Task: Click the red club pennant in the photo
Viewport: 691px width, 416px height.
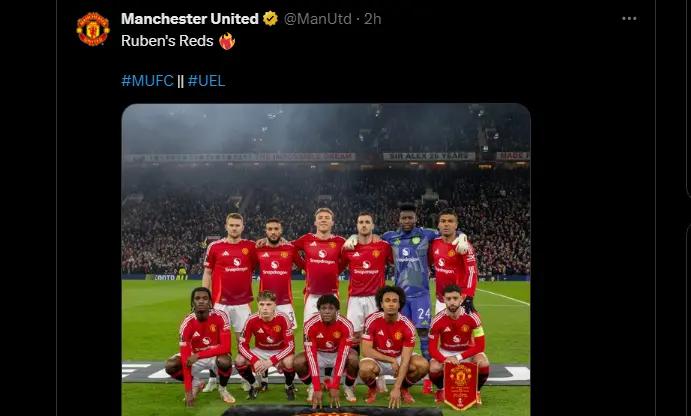Action: 461,386
